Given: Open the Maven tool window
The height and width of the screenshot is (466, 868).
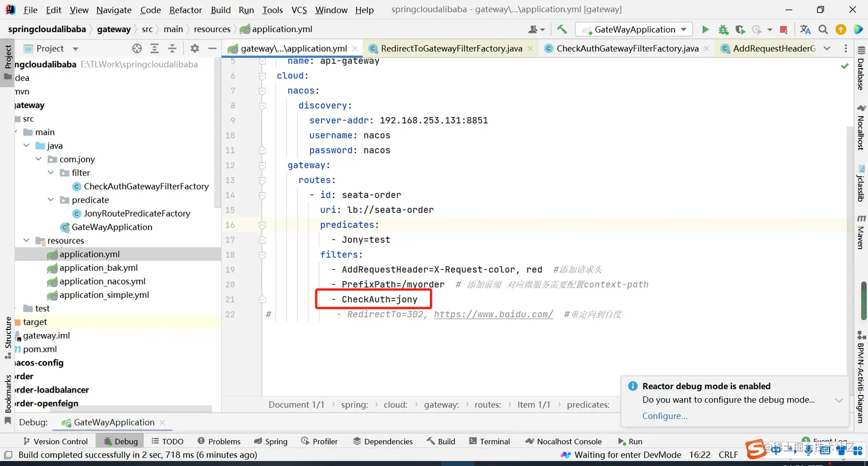Looking at the screenshot, I should (x=861, y=232).
